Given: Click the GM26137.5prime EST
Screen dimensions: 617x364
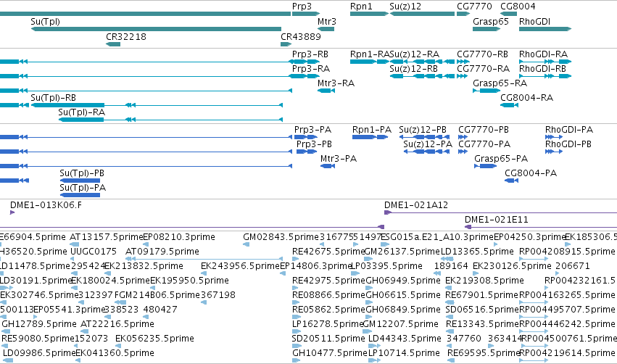Looking at the screenshot, I should point(369,259).
